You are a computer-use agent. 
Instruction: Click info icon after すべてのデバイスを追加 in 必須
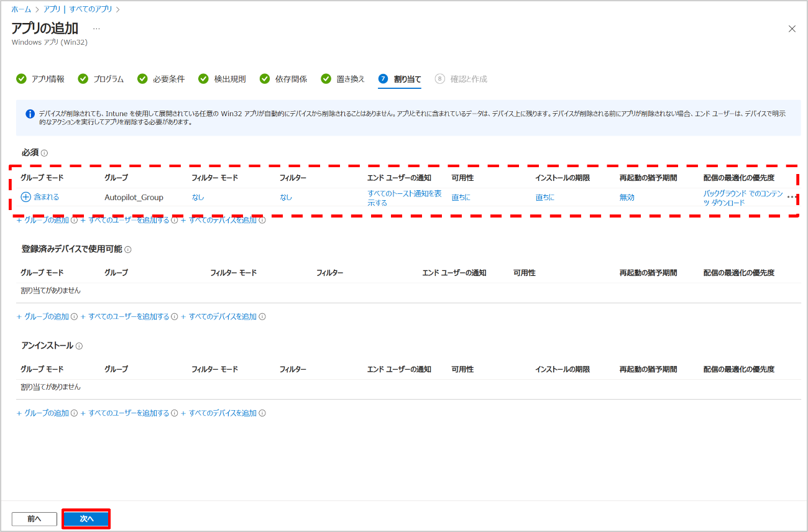click(x=262, y=220)
